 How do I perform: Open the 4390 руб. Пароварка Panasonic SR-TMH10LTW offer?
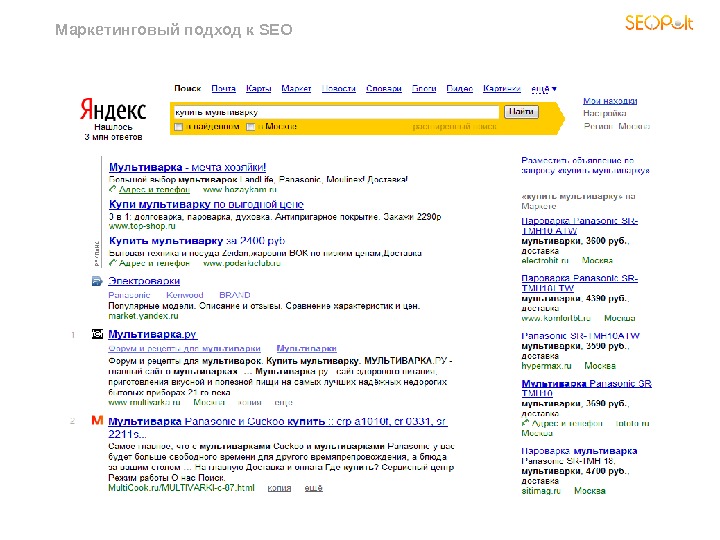[x=579, y=283]
